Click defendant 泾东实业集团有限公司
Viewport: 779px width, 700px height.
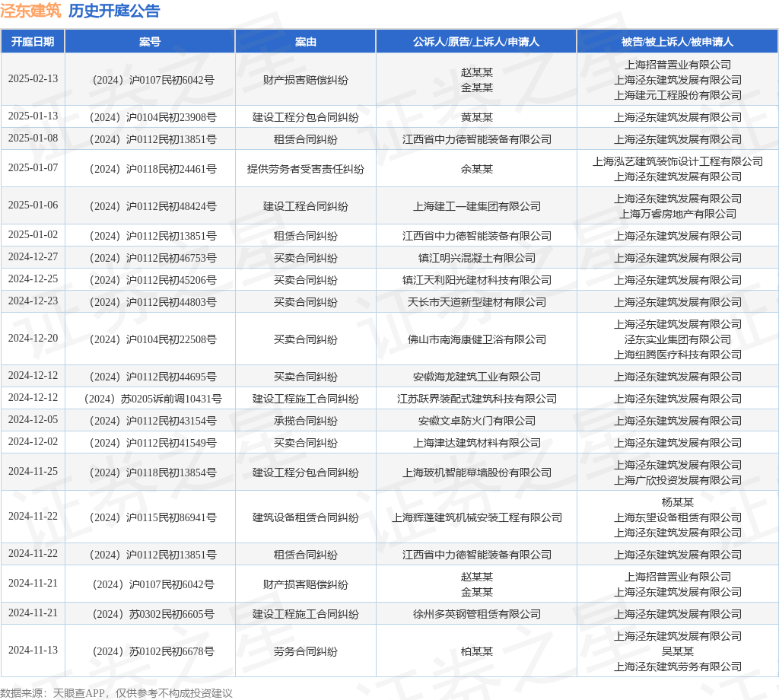[678, 339]
